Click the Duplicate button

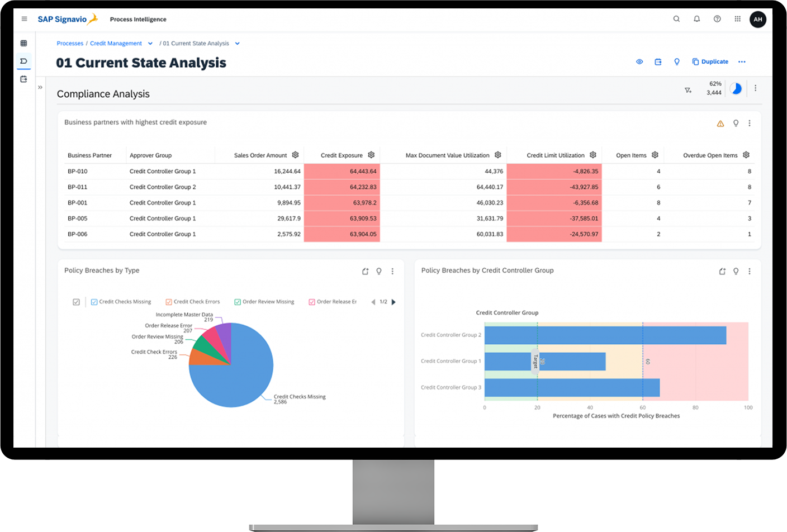(x=710, y=62)
